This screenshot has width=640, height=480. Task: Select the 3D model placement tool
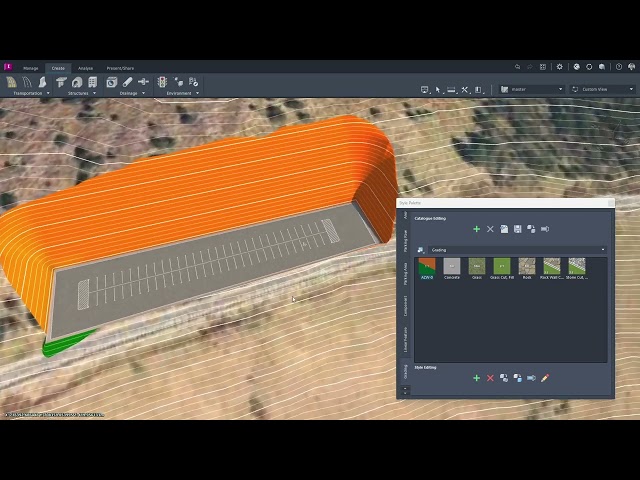178,82
